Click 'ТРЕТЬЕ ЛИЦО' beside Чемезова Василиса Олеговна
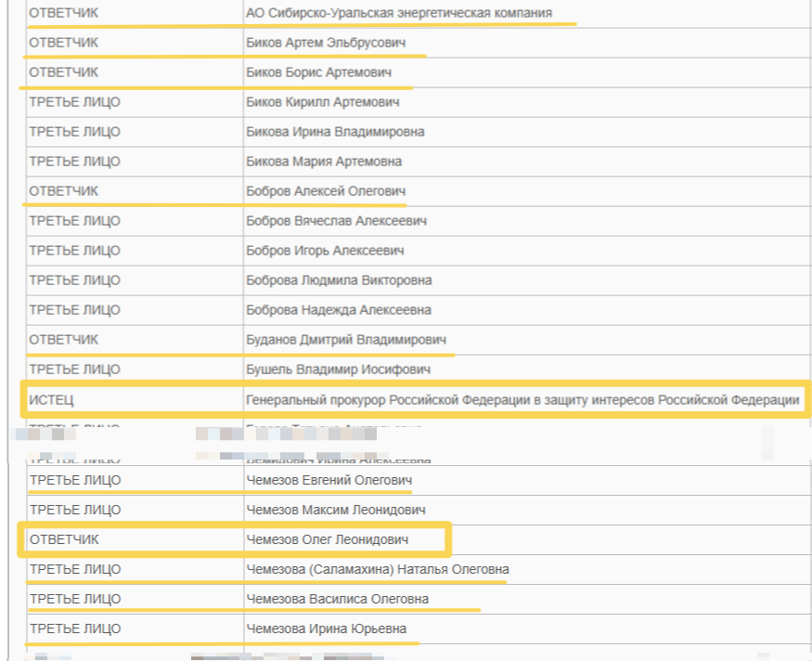The height and width of the screenshot is (661, 812). 75,599
